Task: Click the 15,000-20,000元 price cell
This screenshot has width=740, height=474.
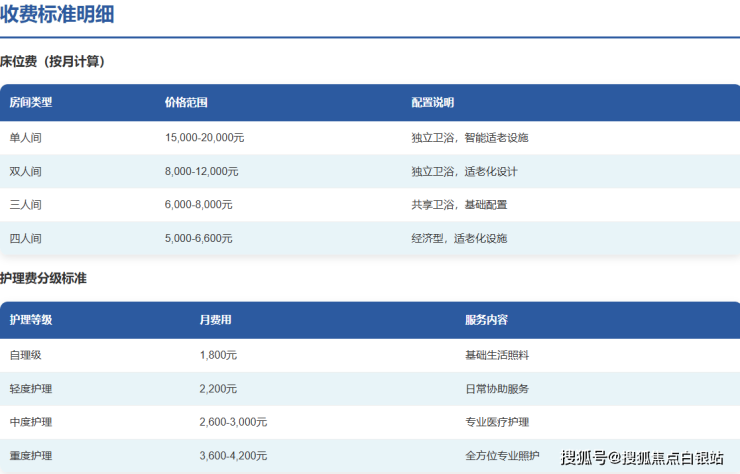Action: (x=205, y=138)
